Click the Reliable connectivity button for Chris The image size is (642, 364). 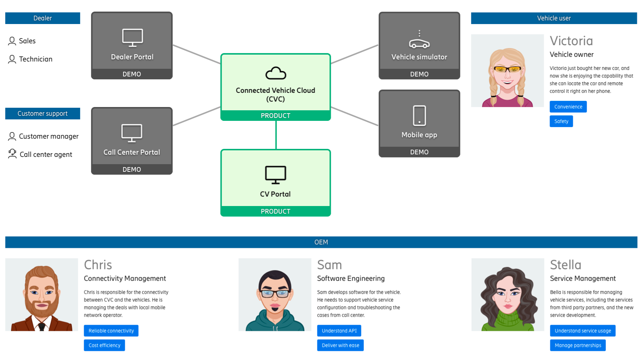[111, 331]
